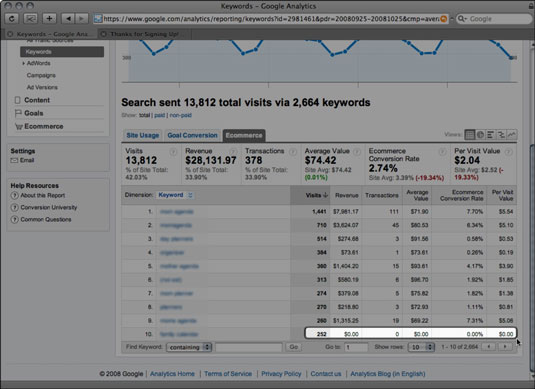535x389 pixels.
Task: Open a new tab with plus button
Action: point(49,18)
